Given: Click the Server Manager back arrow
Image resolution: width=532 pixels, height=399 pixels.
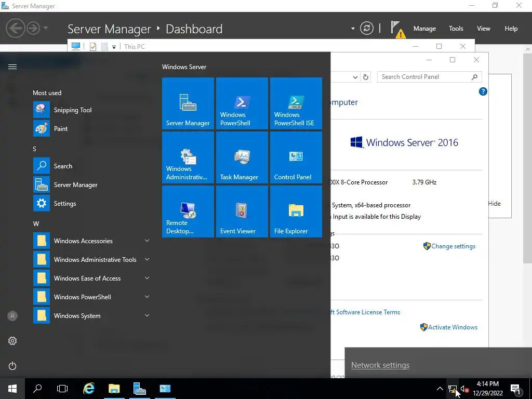Looking at the screenshot, I should click(x=15, y=28).
